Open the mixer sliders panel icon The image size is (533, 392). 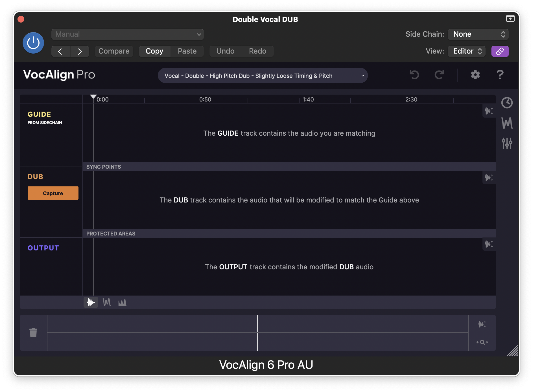(507, 143)
